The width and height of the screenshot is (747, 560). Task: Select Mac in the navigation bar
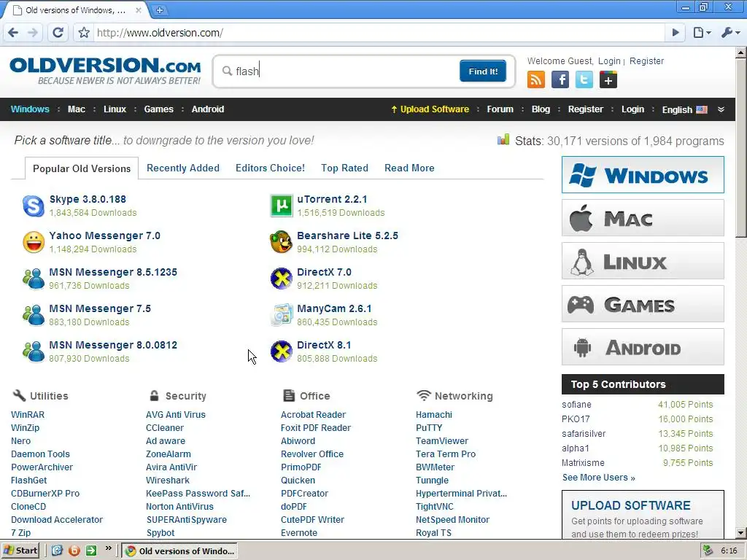76,109
